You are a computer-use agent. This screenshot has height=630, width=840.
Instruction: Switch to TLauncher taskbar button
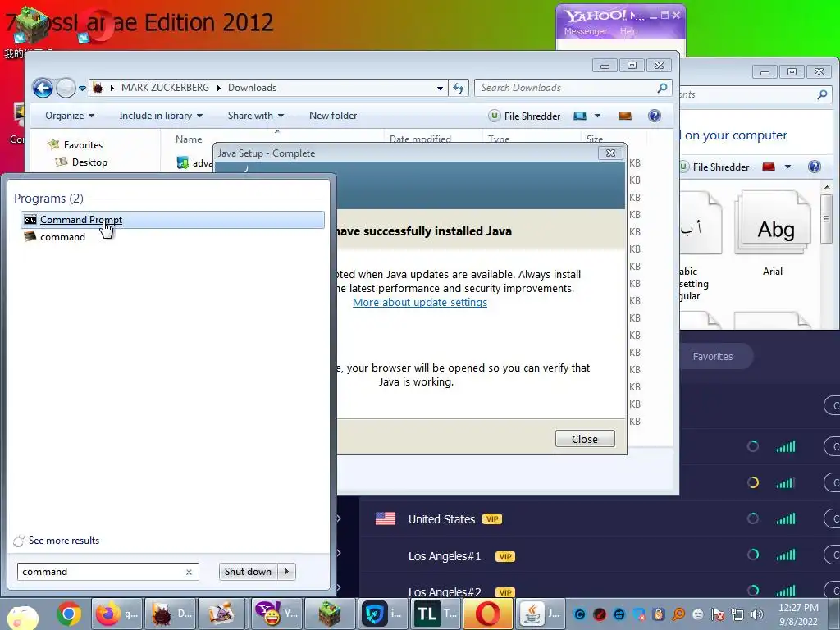coord(435,614)
